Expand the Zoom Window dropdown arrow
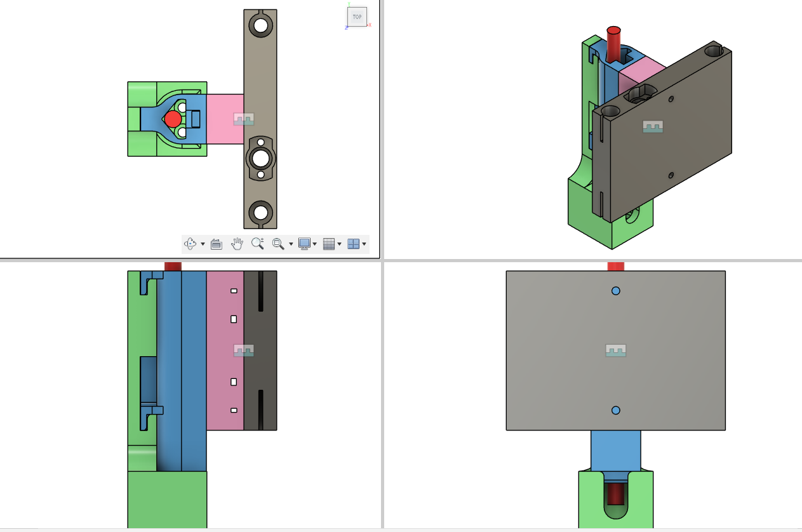This screenshot has width=802, height=532. pyautogui.click(x=291, y=244)
